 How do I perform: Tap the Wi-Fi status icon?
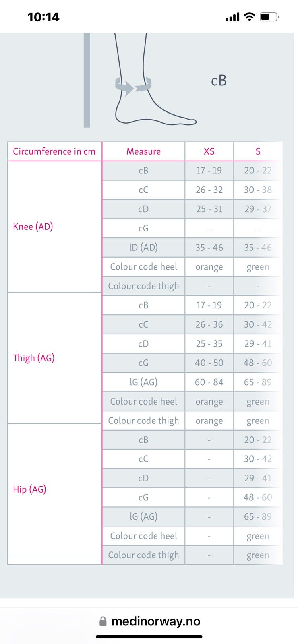(x=250, y=17)
